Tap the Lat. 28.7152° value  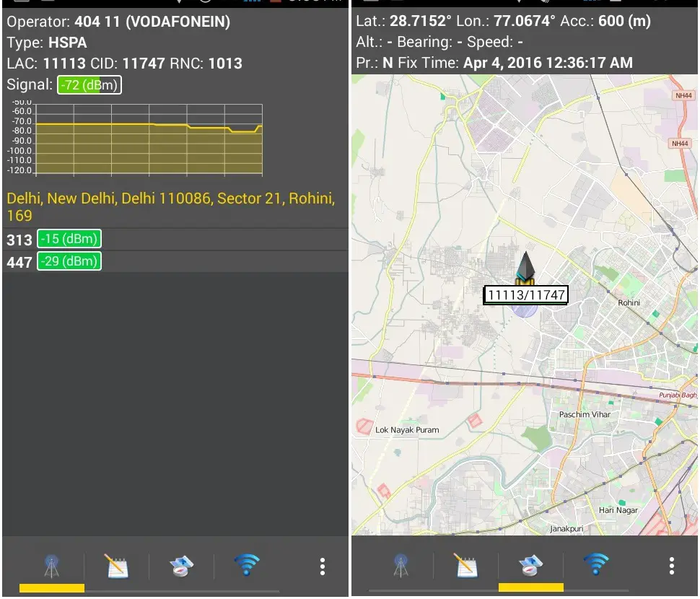[x=421, y=21]
